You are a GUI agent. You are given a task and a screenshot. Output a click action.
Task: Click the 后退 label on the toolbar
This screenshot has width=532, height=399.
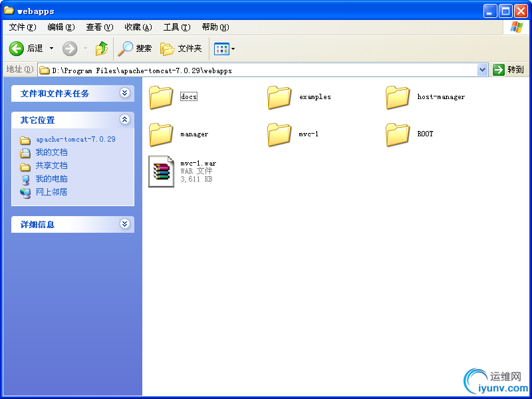[35, 49]
